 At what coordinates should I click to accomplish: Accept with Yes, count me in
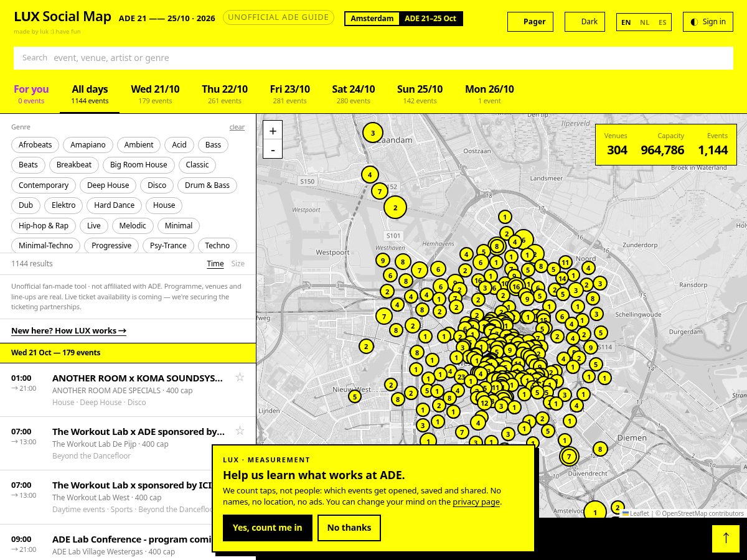268,528
